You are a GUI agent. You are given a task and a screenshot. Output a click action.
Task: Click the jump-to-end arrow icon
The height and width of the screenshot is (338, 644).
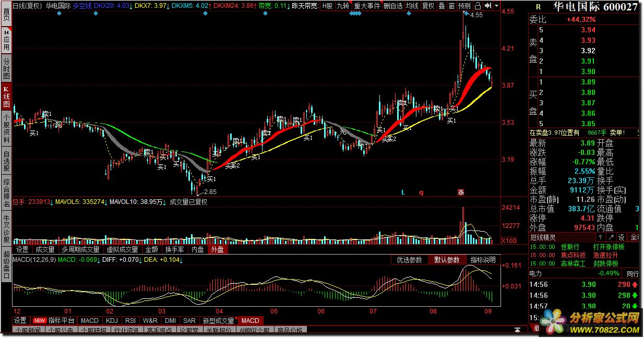487,6
